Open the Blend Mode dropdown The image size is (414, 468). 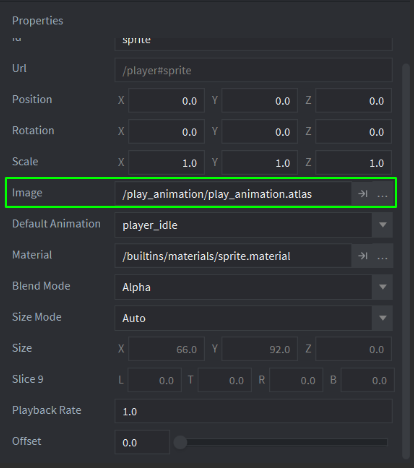(x=253, y=287)
